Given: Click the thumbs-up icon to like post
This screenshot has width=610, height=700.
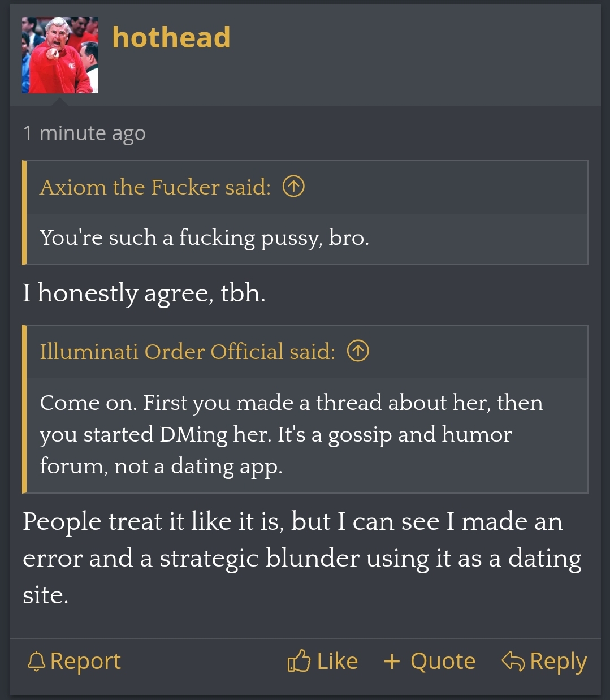Looking at the screenshot, I should 299,660.
